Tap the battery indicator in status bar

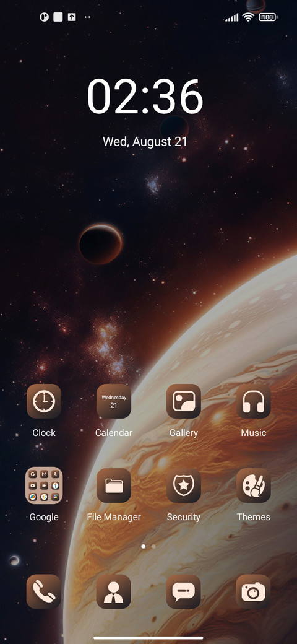tap(268, 17)
